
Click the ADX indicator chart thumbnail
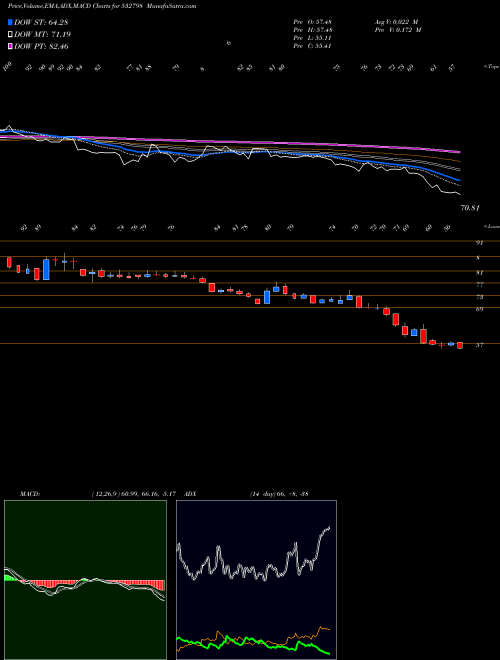pos(256,580)
